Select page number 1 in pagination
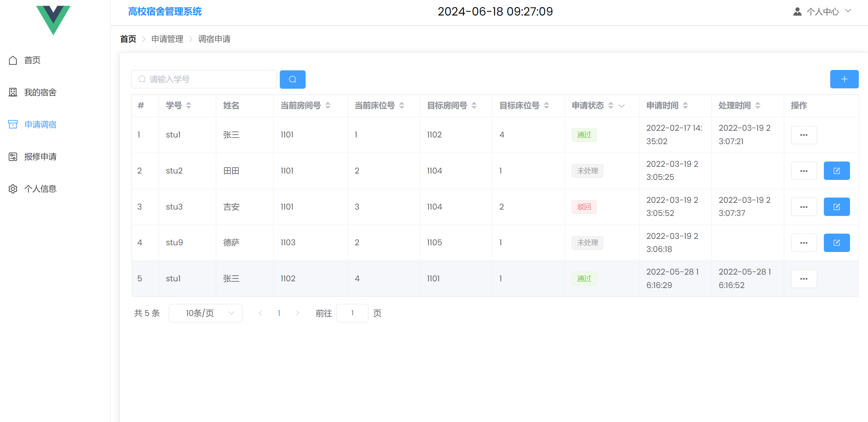The image size is (868, 422). 279,313
